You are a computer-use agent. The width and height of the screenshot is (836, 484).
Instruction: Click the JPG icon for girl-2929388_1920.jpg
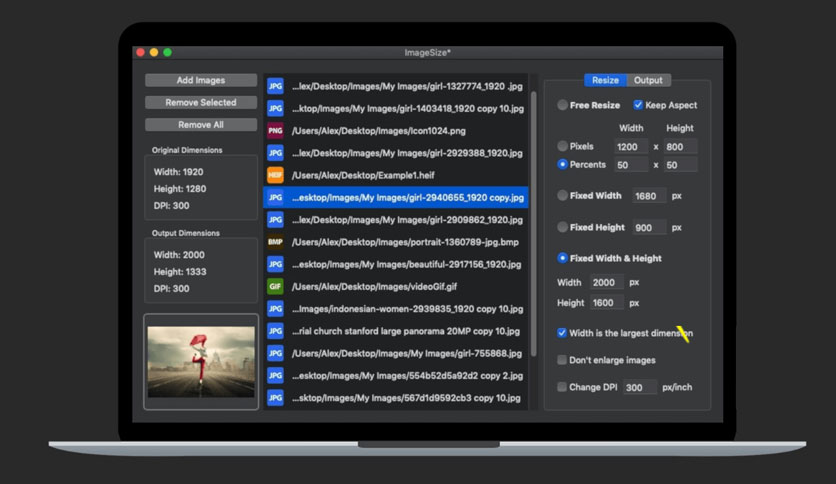click(275, 153)
